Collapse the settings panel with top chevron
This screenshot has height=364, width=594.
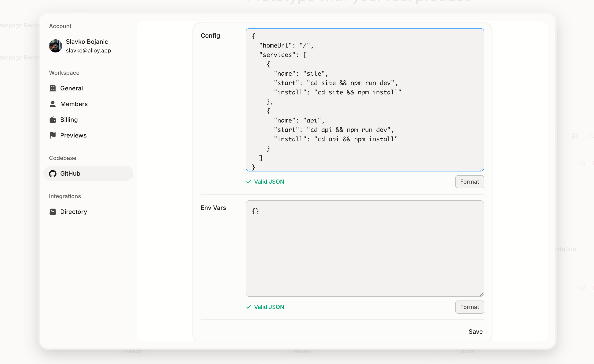coord(80,11)
